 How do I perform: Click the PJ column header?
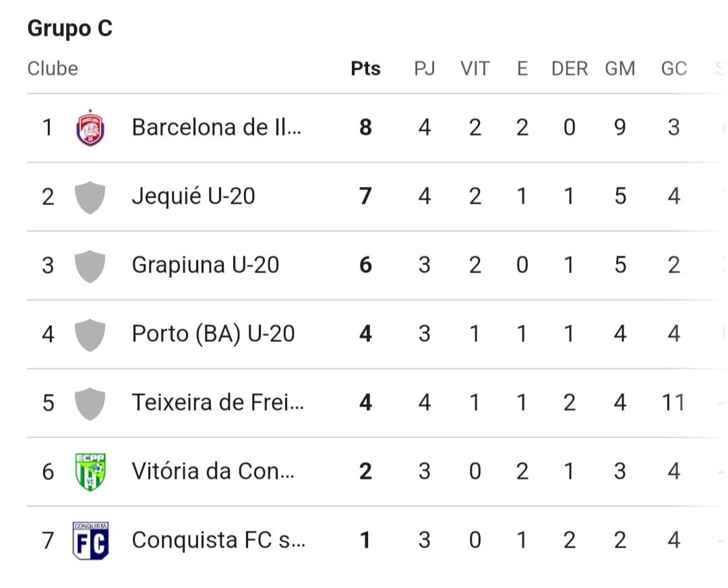(x=425, y=69)
